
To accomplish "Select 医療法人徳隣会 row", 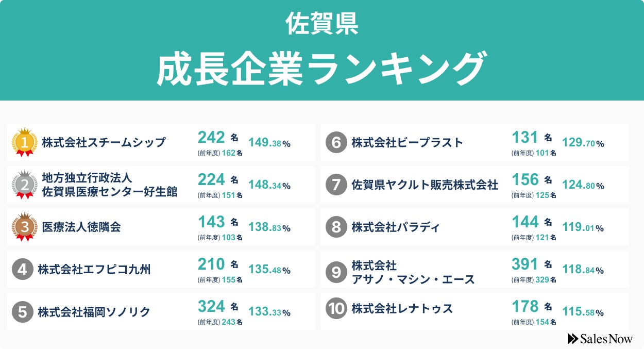I will [x=161, y=227].
